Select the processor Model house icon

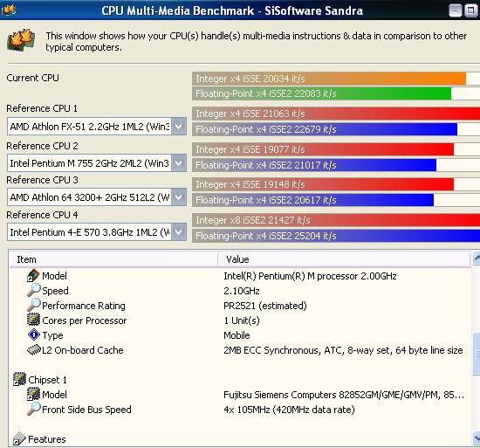pyautogui.click(x=33, y=275)
